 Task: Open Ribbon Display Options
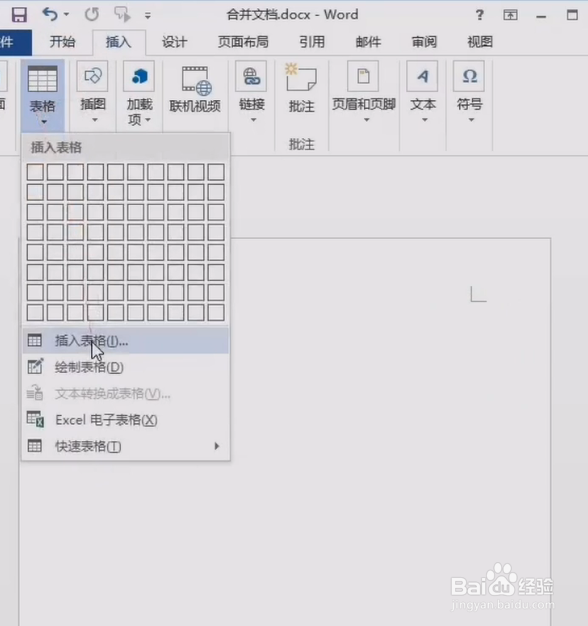[510, 15]
